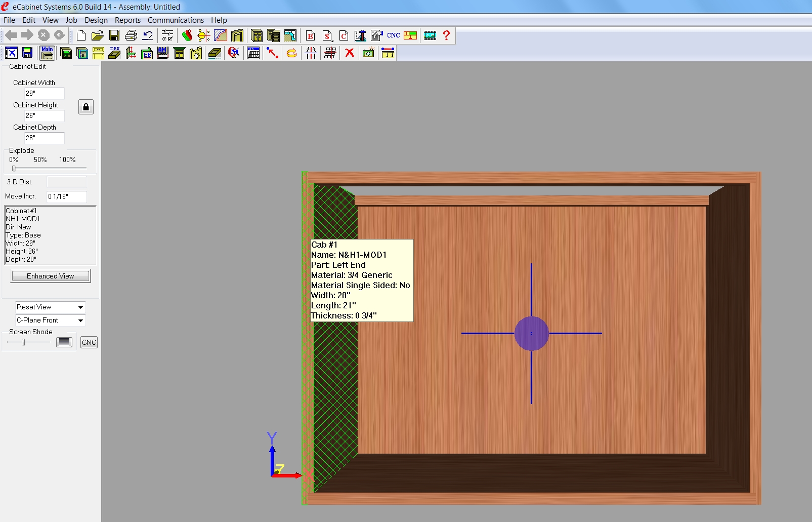Click the Cabinet Width input field
812x522 pixels.
click(45, 93)
